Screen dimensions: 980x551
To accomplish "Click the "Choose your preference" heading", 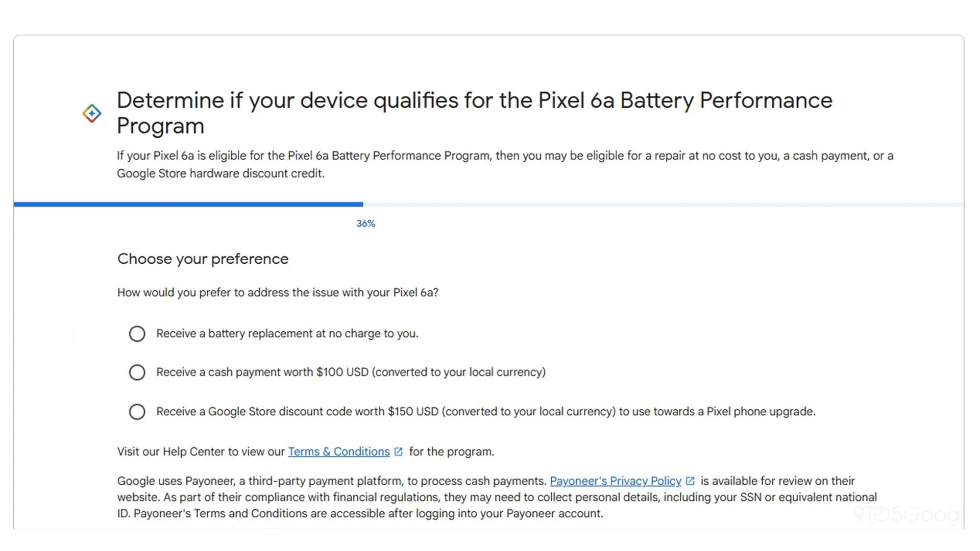I will tap(203, 259).
